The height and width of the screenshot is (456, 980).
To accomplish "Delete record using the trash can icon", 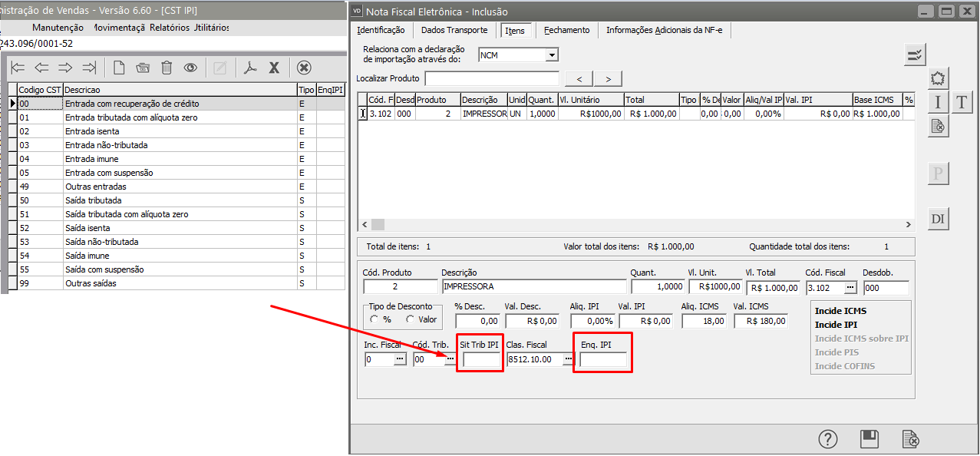I will tap(167, 68).
